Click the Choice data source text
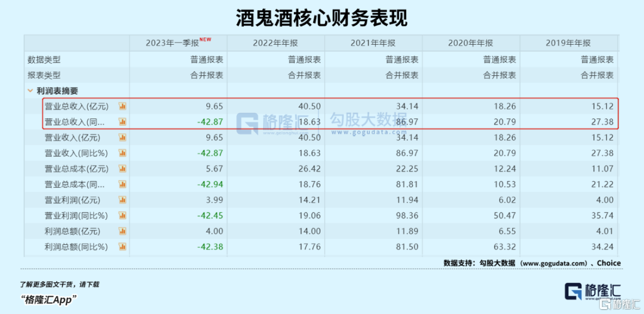This screenshot has height=314, width=644. [609, 263]
